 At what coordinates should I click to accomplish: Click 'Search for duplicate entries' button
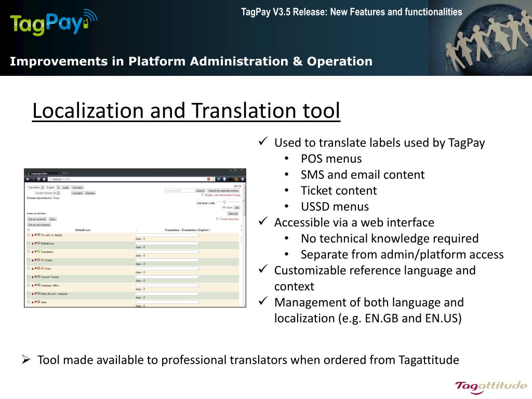(223, 190)
